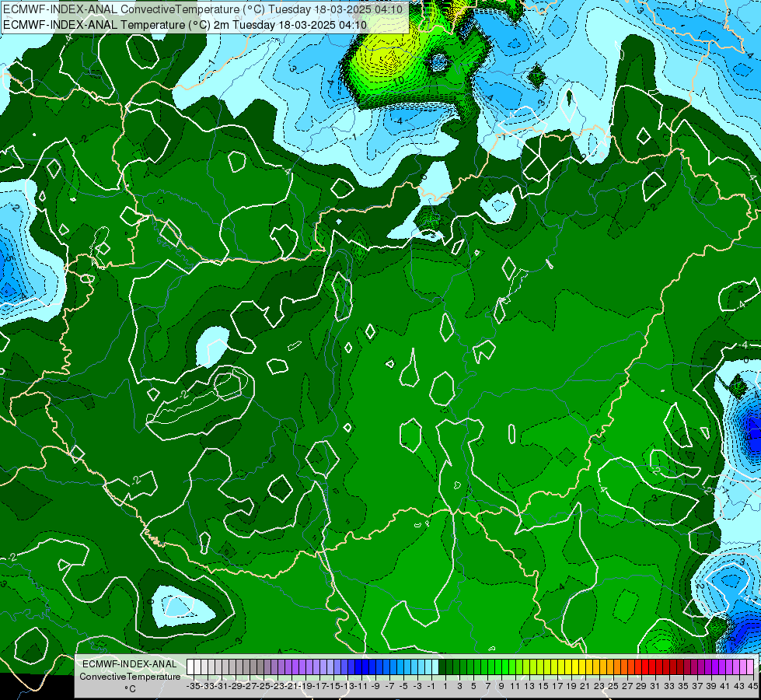Click legend scale value 15
The height and width of the screenshot is (700, 761).
click(543, 686)
